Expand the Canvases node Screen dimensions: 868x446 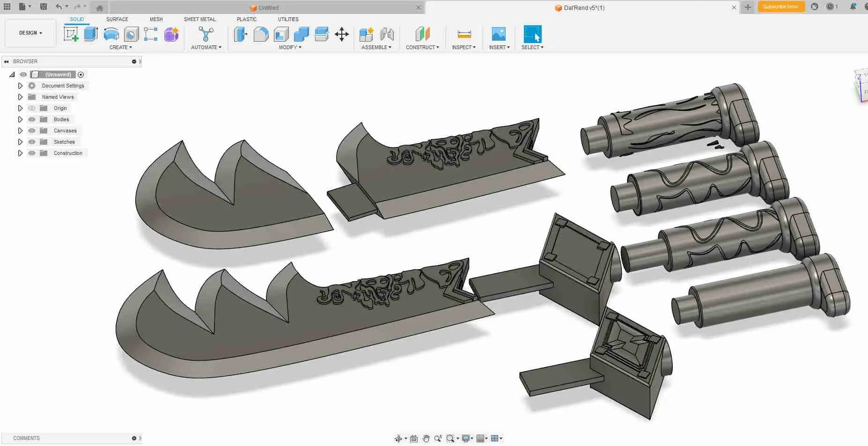point(20,131)
